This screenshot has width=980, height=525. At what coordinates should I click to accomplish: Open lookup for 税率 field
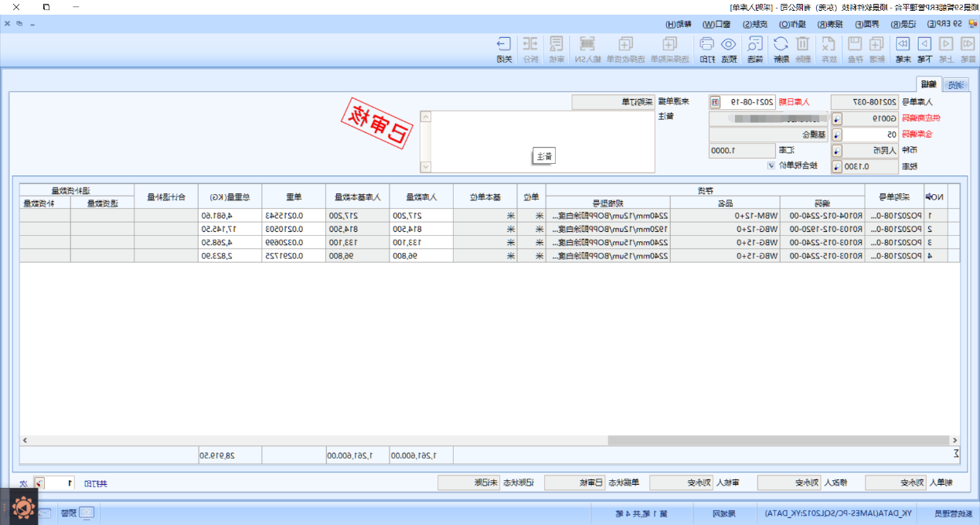tap(837, 166)
